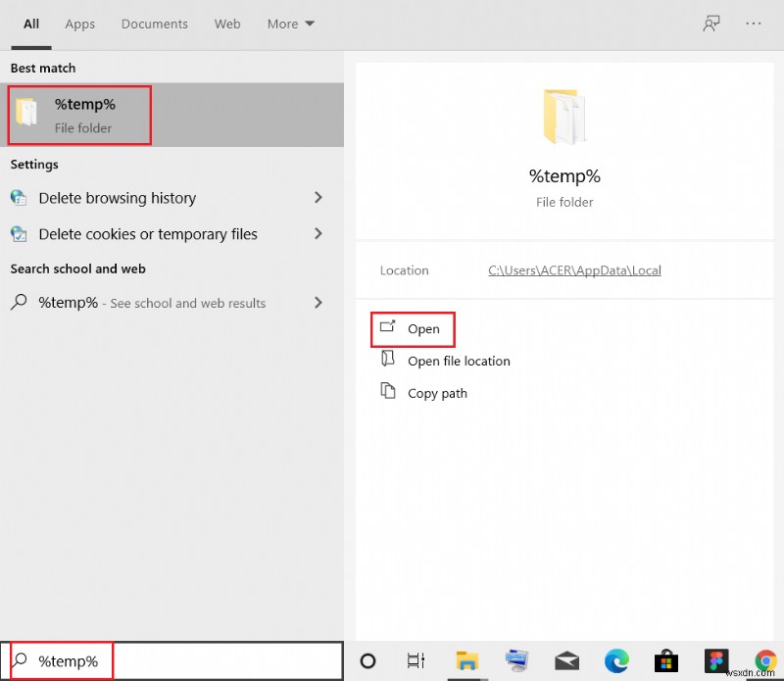Expand arrow for Delete cookies or temporary files
The height and width of the screenshot is (681, 784).
click(318, 233)
